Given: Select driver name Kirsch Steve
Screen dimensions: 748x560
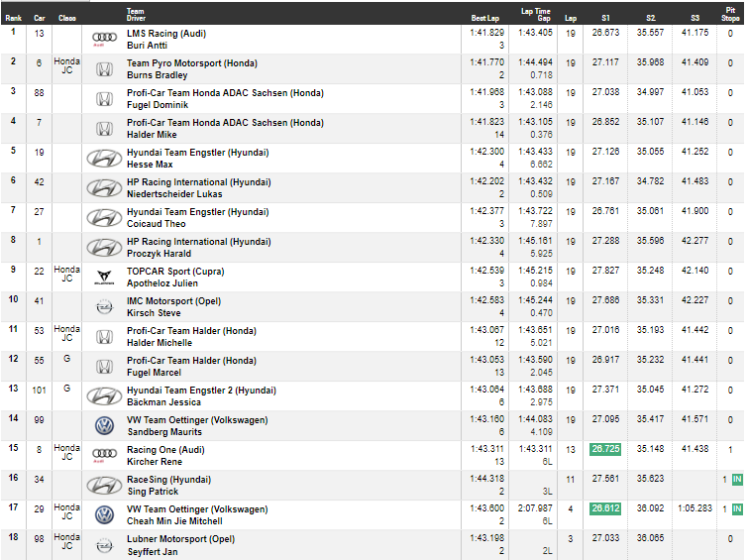Looking at the screenshot, I should coord(154,313).
